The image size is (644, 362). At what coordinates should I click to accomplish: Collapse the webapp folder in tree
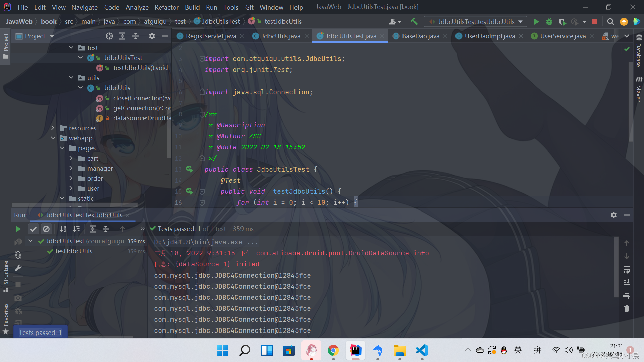53,138
